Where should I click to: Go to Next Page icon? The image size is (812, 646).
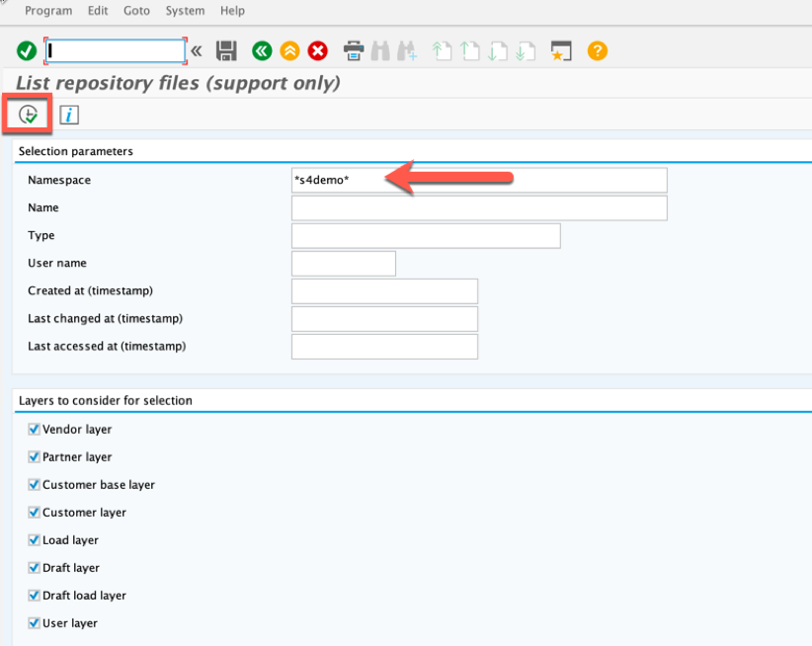(498, 51)
